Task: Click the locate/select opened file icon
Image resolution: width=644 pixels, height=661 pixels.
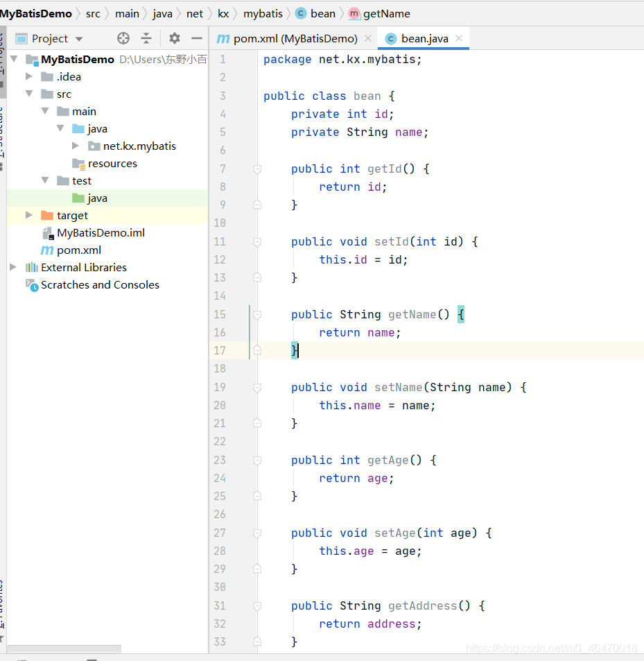Action: (x=123, y=38)
